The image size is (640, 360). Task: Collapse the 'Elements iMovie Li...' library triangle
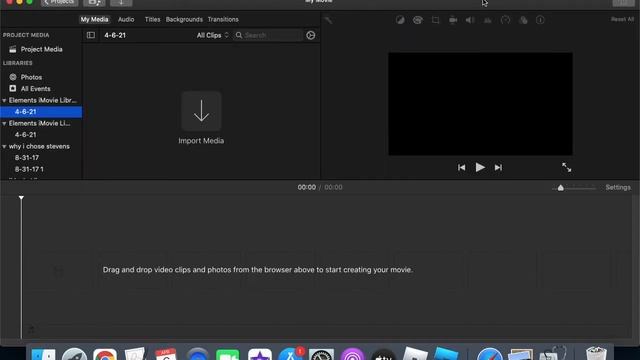click(4, 123)
